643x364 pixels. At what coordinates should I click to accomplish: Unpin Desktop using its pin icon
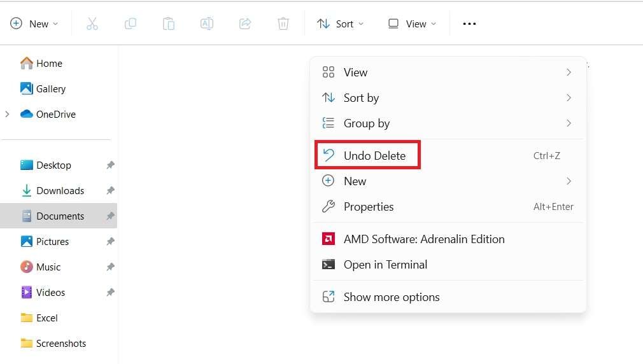110,165
